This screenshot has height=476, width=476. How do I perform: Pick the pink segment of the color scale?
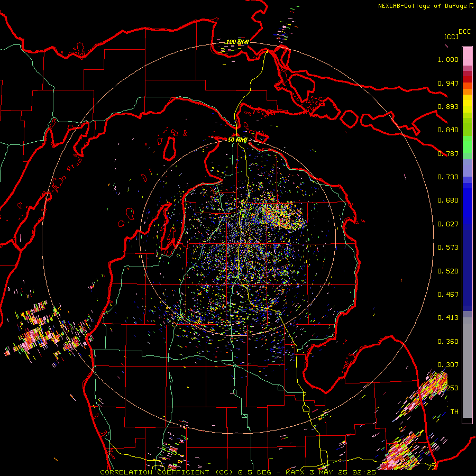coord(467,56)
